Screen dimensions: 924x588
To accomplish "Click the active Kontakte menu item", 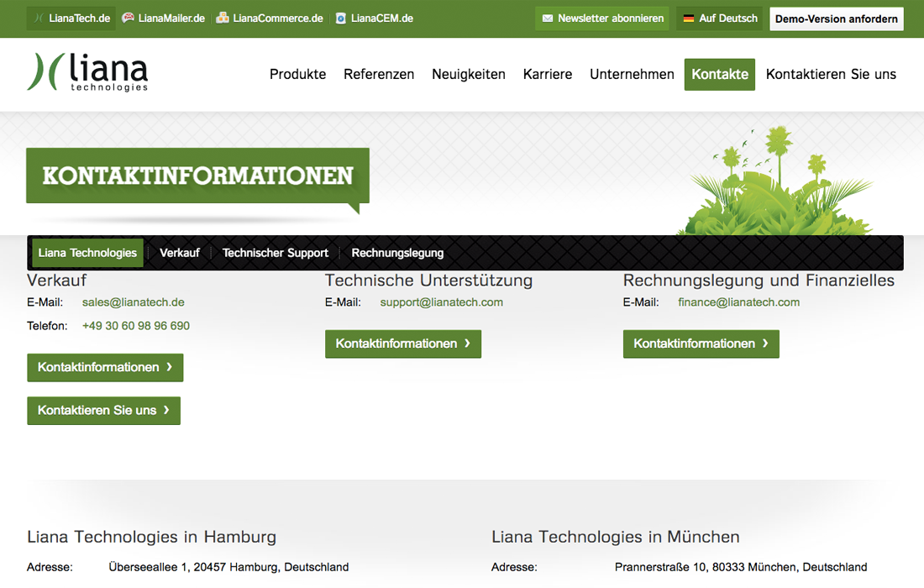I will click(x=720, y=74).
